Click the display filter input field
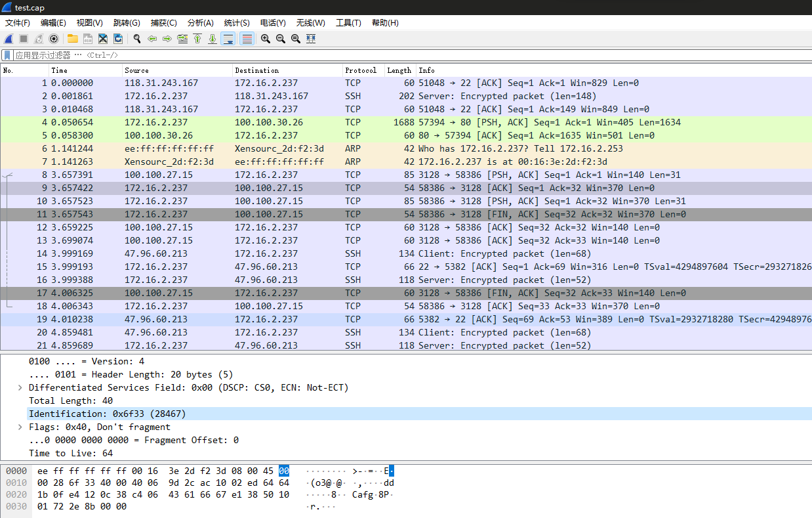This screenshot has width=812, height=518. tap(394, 55)
